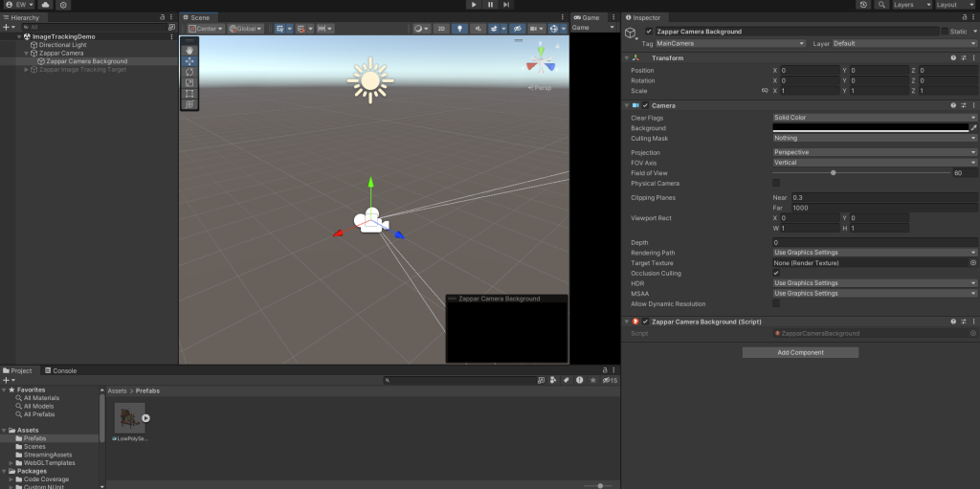
Task: Select the Hand tool in Scene overlay
Action: click(x=189, y=50)
